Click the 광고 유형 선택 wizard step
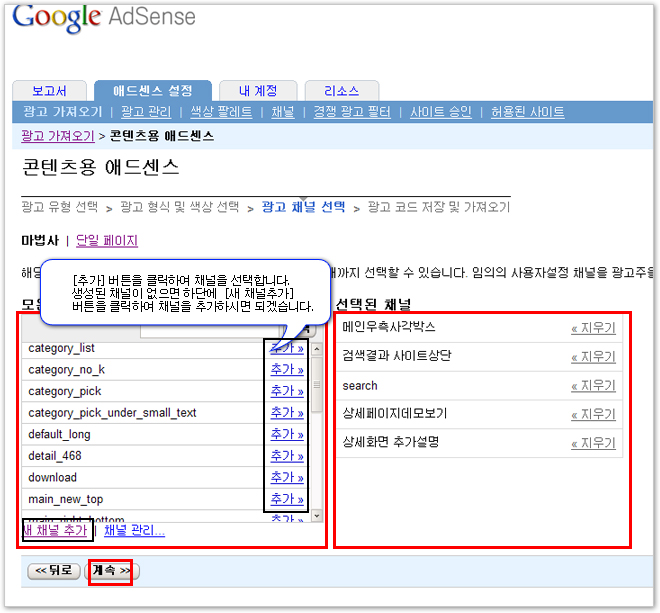Image resolution: width=660 pixels, height=613 pixels. pos(60,207)
